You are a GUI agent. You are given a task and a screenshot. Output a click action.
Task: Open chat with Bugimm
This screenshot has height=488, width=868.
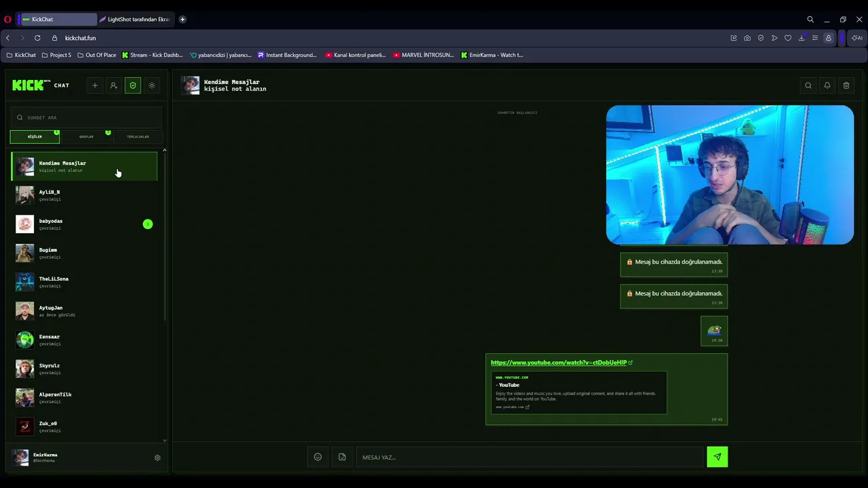(84, 253)
